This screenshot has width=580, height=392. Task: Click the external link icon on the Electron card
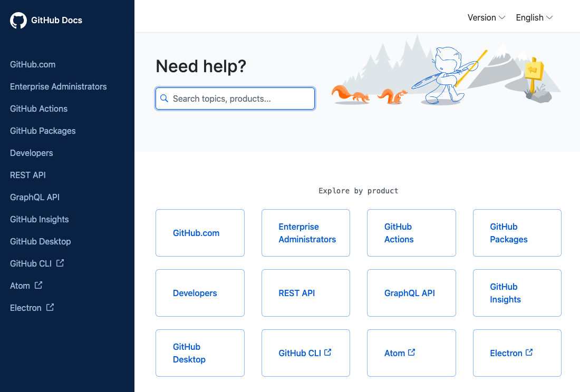pos(529,352)
